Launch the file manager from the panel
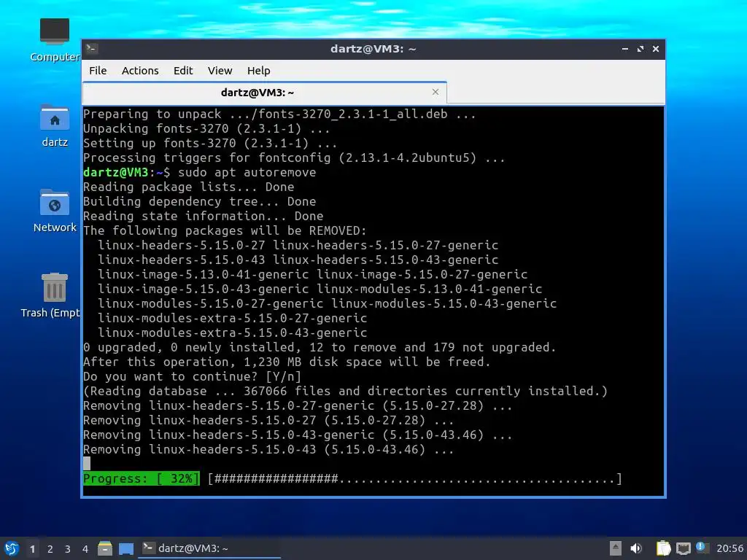 [x=105, y=548]
